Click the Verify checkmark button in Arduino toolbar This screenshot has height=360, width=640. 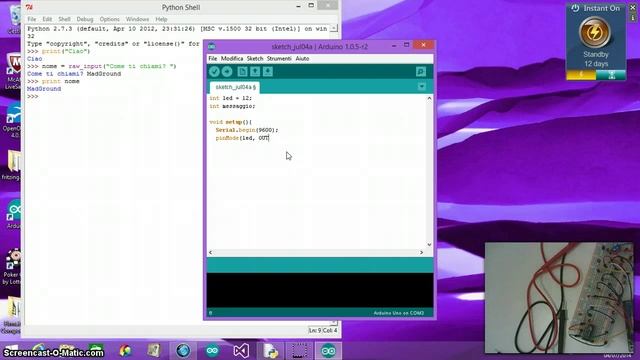click(214, 71)
